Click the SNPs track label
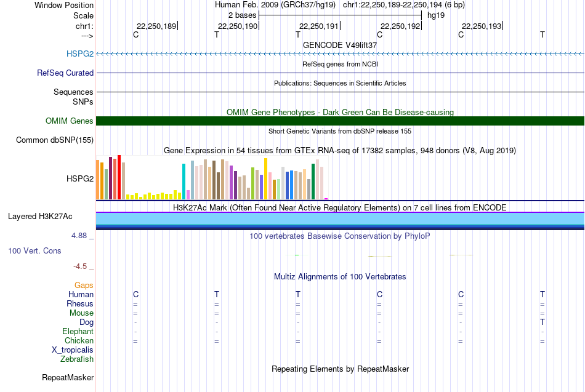The image size is (585, 392). coord(83,102)
